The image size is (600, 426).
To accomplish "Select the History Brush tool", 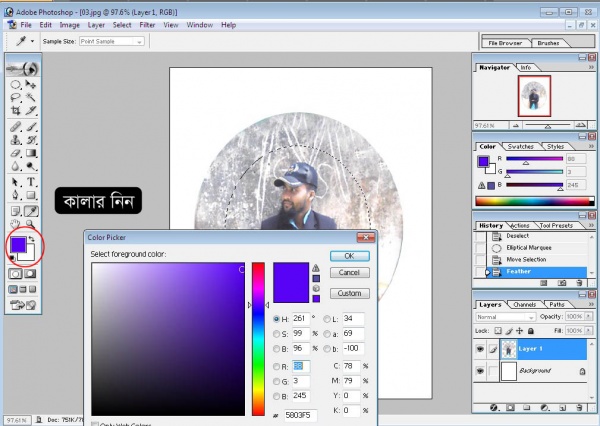I will [31, 140].
